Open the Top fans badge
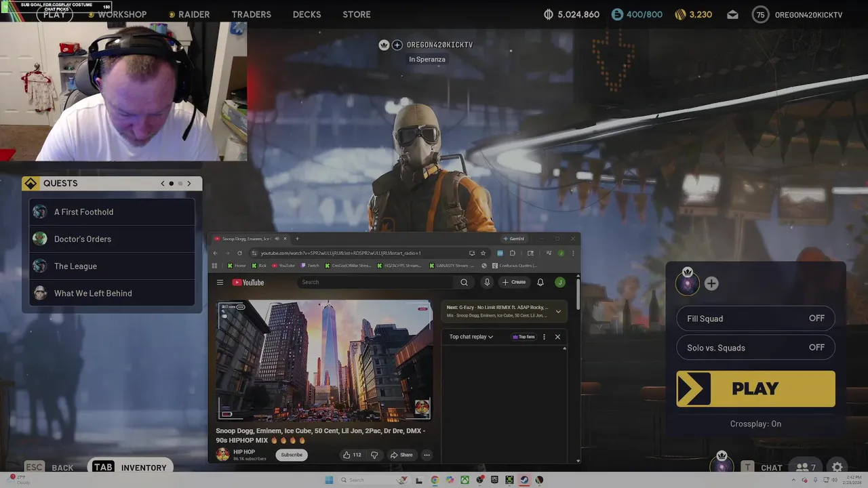 (524, 337)
